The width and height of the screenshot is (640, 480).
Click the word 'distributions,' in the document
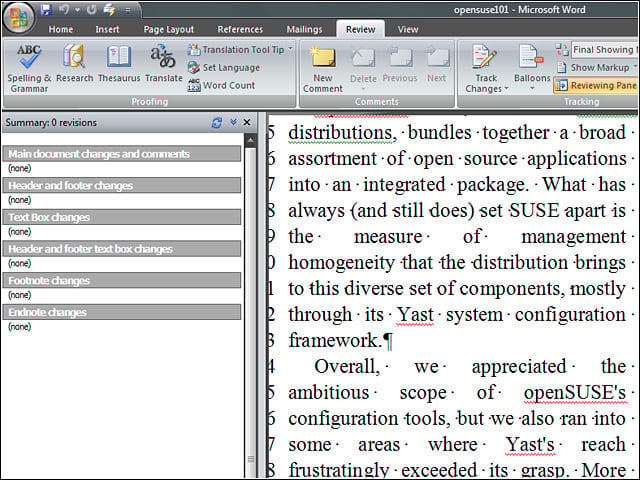[342, 133]
